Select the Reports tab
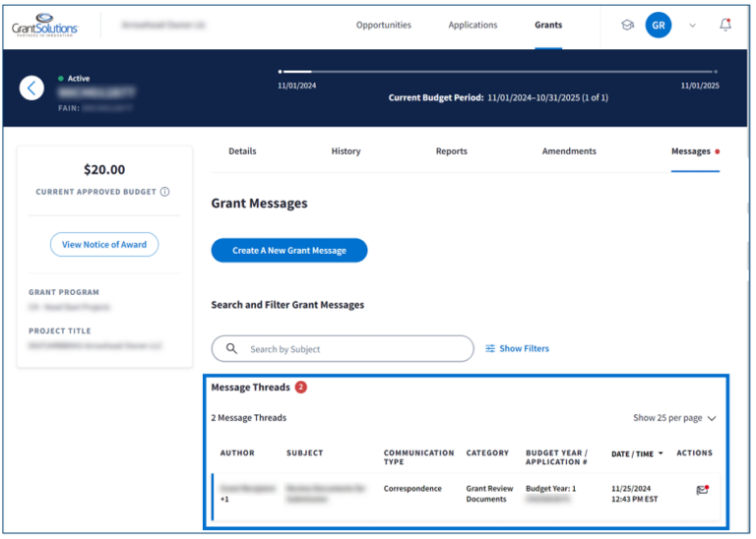 [x=452, y=151]
